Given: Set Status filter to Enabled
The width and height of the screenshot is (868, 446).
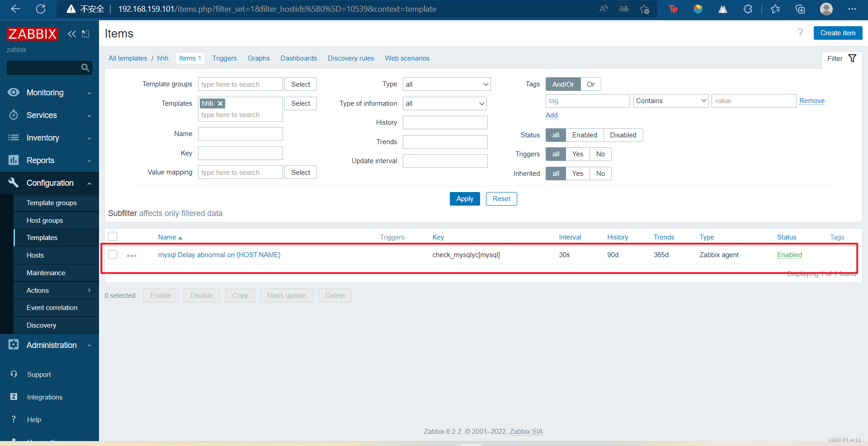Looking at the screenshot, I should point(584,135).
